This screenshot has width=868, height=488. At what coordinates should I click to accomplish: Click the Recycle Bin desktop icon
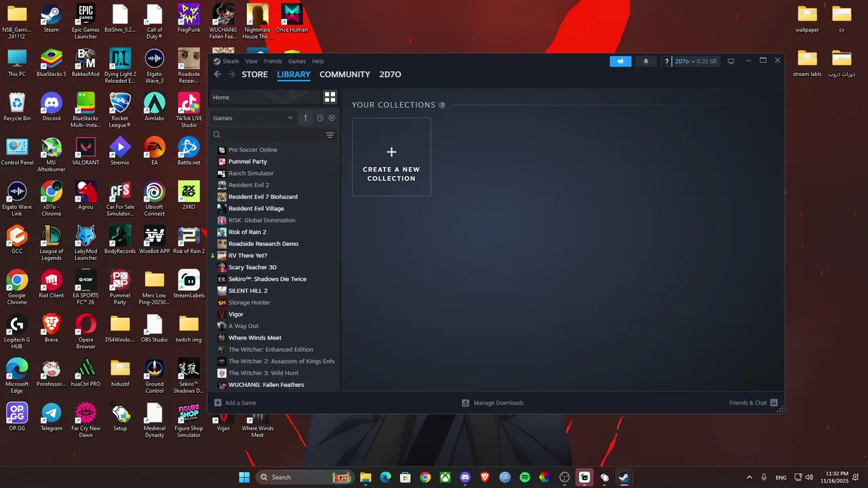click(x=17, y=107)
